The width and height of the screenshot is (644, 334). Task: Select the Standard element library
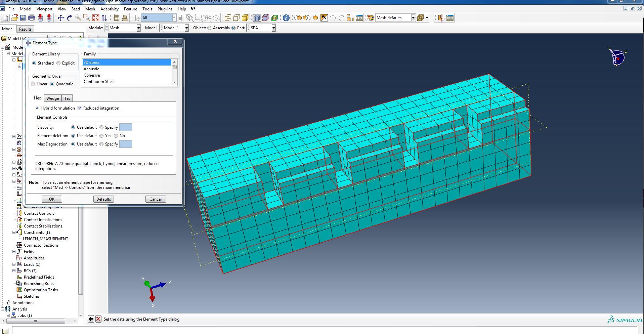coord(34,63)
